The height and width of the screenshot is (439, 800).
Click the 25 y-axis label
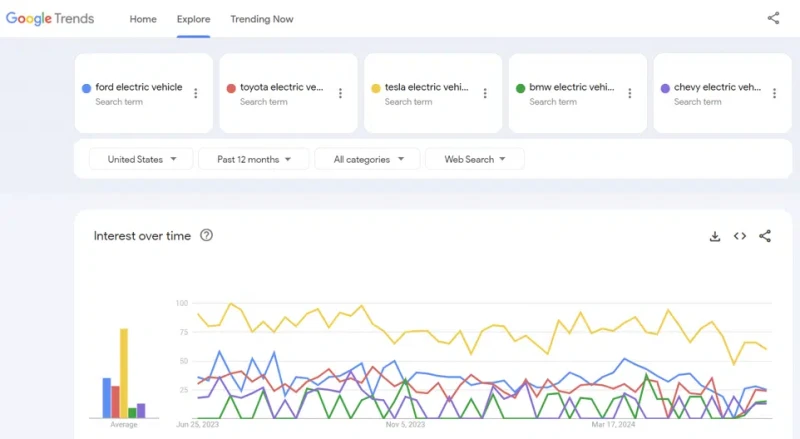point(184,390)
